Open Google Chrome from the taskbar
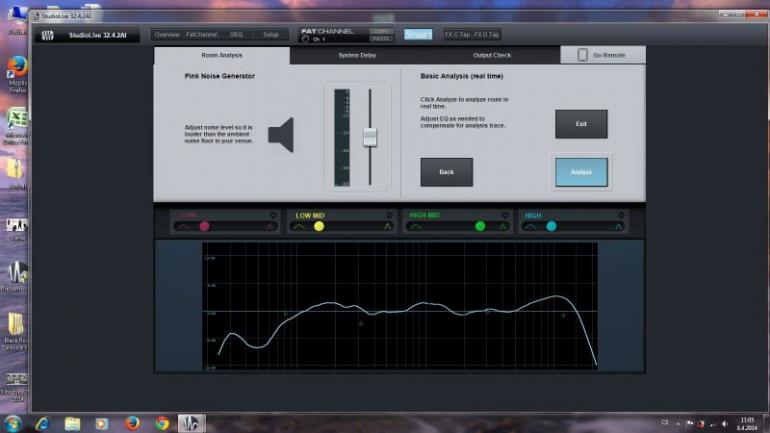Image resolution: width=770 pixels, height=433 pixels. pyautogui.click(x=162, y=423)
